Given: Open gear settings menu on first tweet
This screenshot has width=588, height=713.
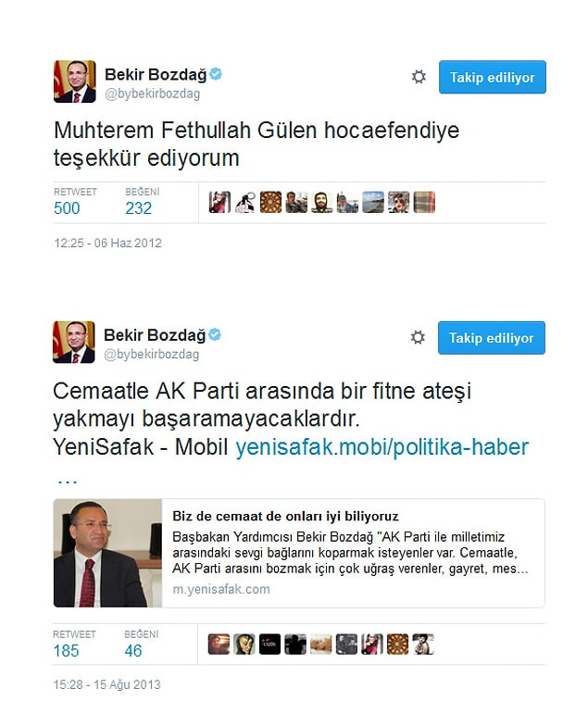Looking at the screenshot, I should pyautogui.click(x=419, y=77).
